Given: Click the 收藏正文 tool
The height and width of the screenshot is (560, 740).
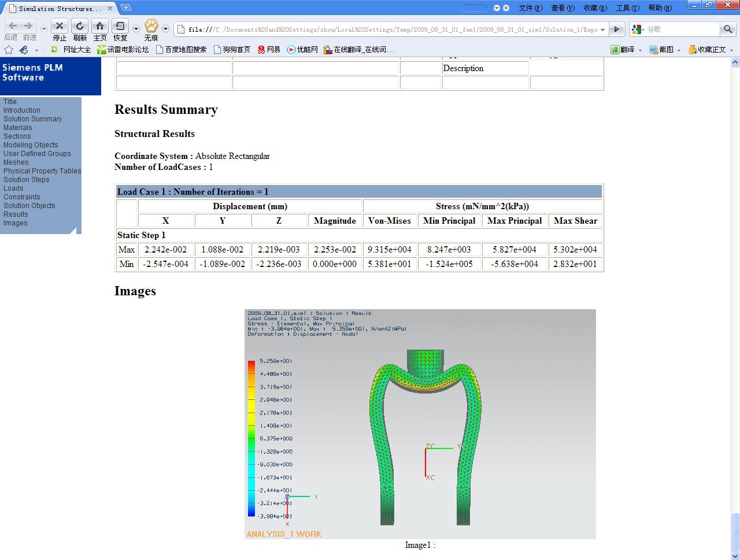Looking at the screenshot, I should pos(707,50).
